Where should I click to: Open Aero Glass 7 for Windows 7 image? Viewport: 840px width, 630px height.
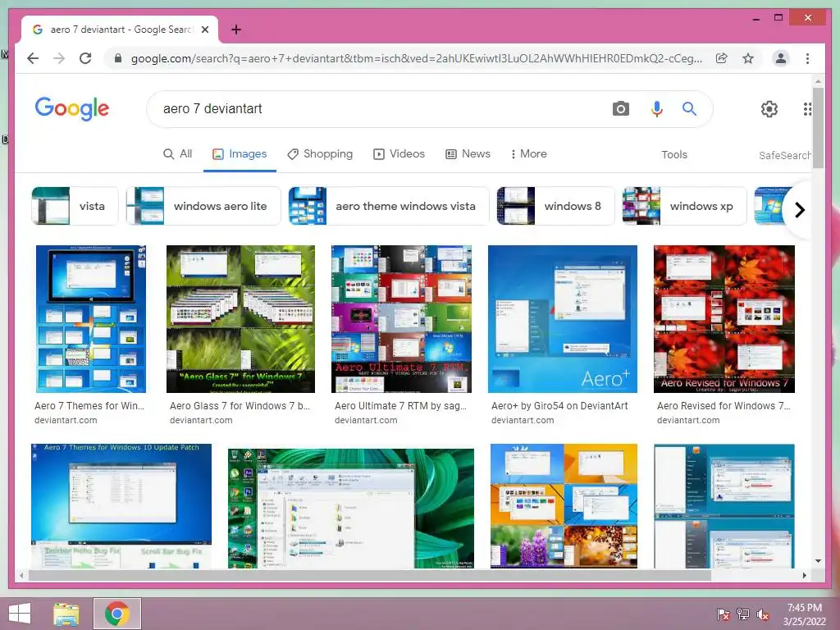click(240, 319)
